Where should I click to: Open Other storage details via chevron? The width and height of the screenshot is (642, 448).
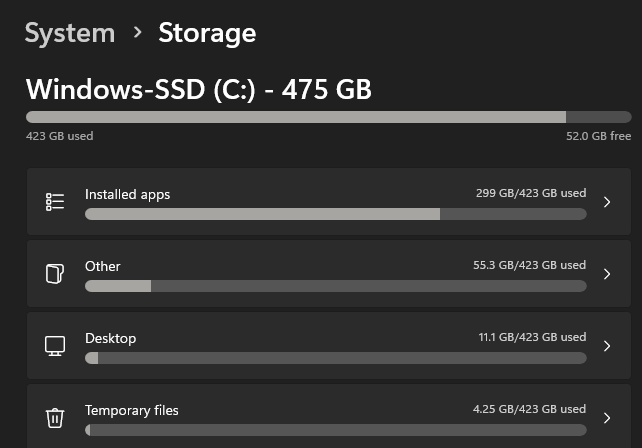[x=606, y=274]
